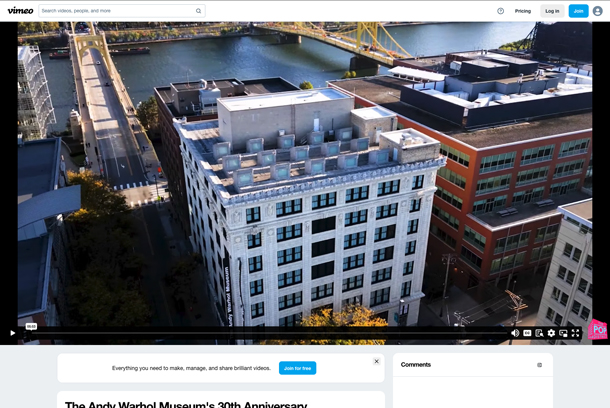610x408 pixels.
Task: Click the blue Join button
Action: (x=578, y=11)
